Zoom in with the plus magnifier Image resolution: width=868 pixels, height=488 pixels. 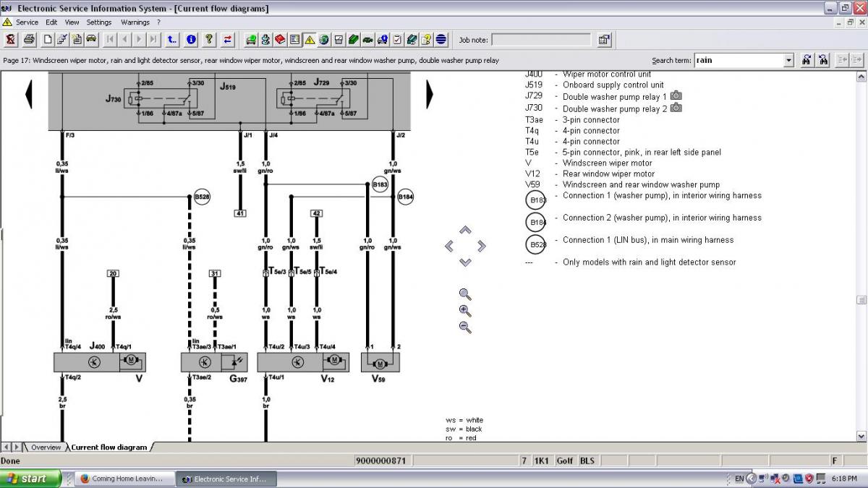coord(465,311)
